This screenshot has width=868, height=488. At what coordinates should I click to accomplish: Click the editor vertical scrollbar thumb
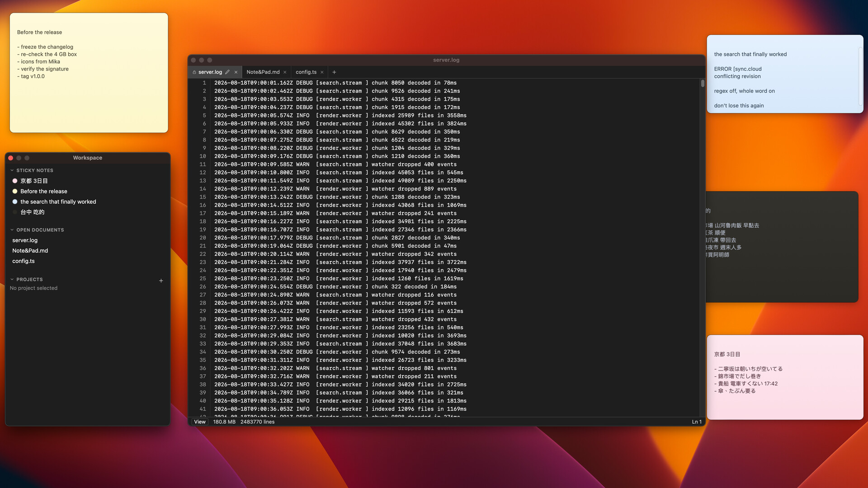coord(703,84)
